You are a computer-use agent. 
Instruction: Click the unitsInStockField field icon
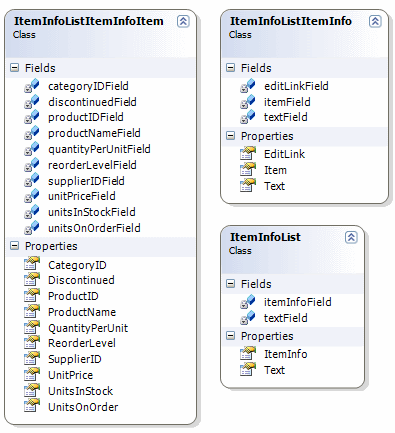(x=32, y=212)
